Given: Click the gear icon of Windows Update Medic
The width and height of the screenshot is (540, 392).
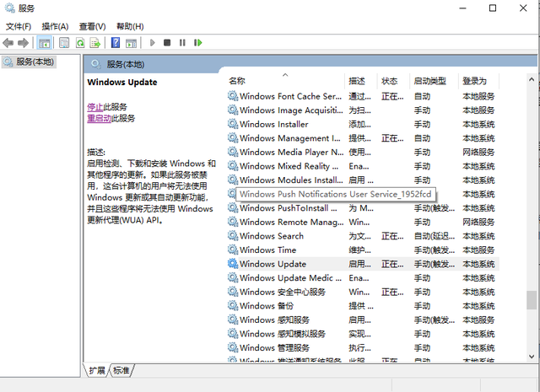Looking at the screenshot, I should pos(233,277).
